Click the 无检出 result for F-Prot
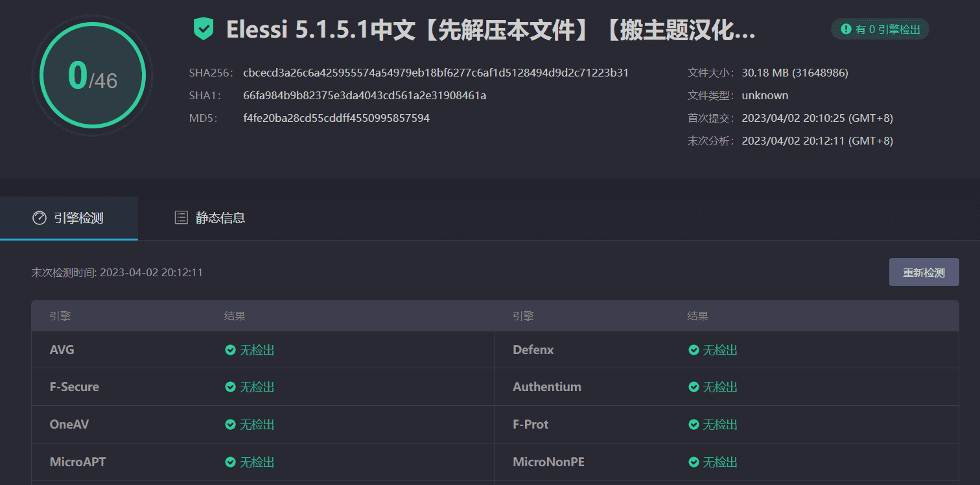Viewport: 980px width, 485px height. point(721,425)
